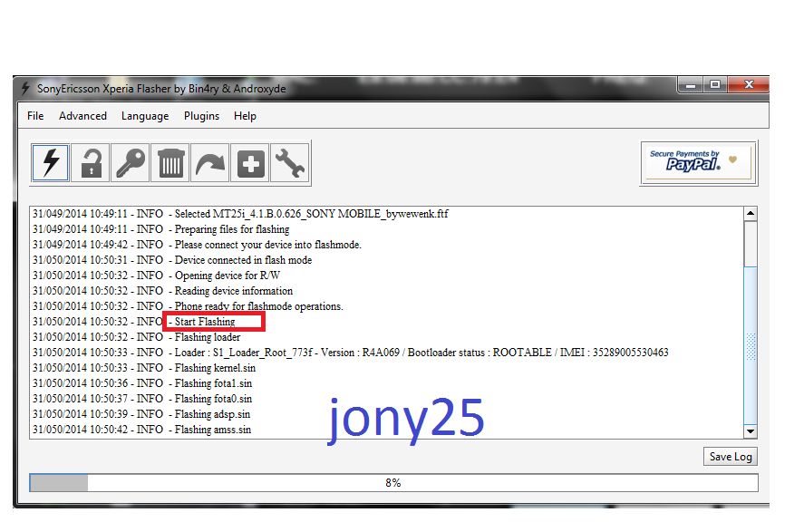Open the Advanced menu
This screenshot has height=532, width=804.
click(x=82, y=116)
